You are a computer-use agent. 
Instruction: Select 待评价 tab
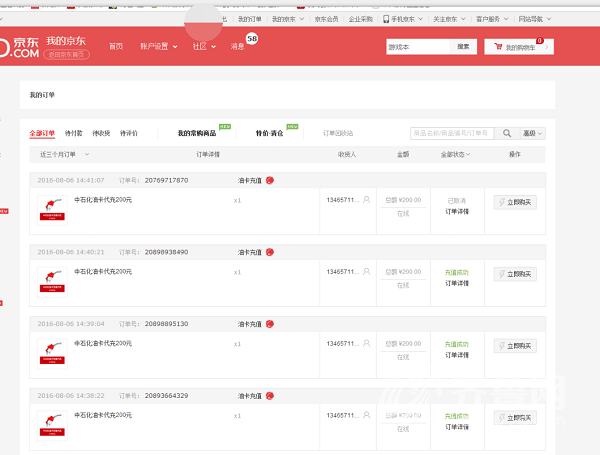[129, 133]
